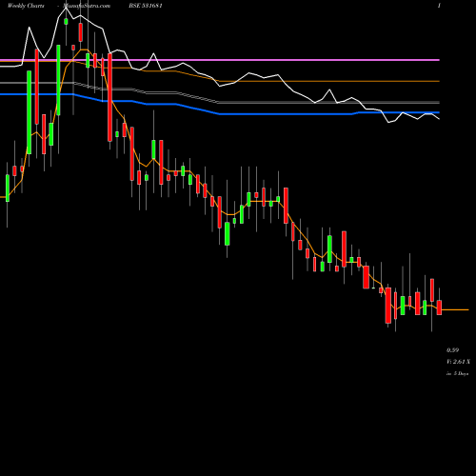
Task: Click the 'Weekly Charts' title text
Action: click(26, 6)
